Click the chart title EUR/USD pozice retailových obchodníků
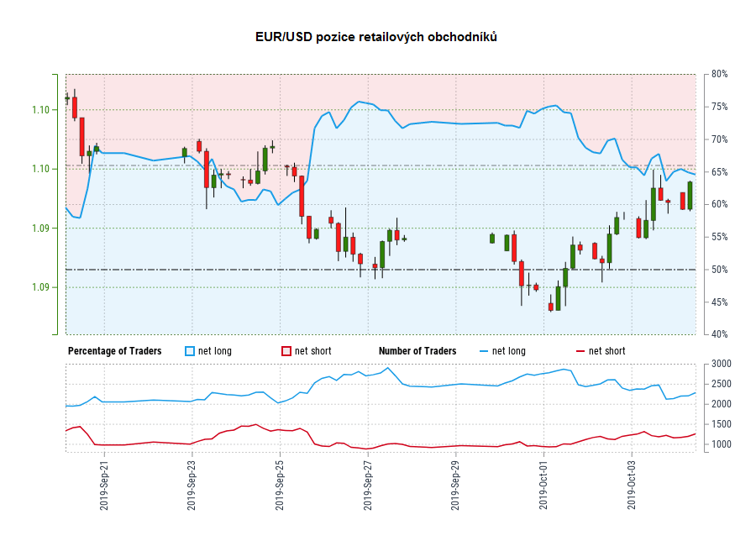 point(376,37)
